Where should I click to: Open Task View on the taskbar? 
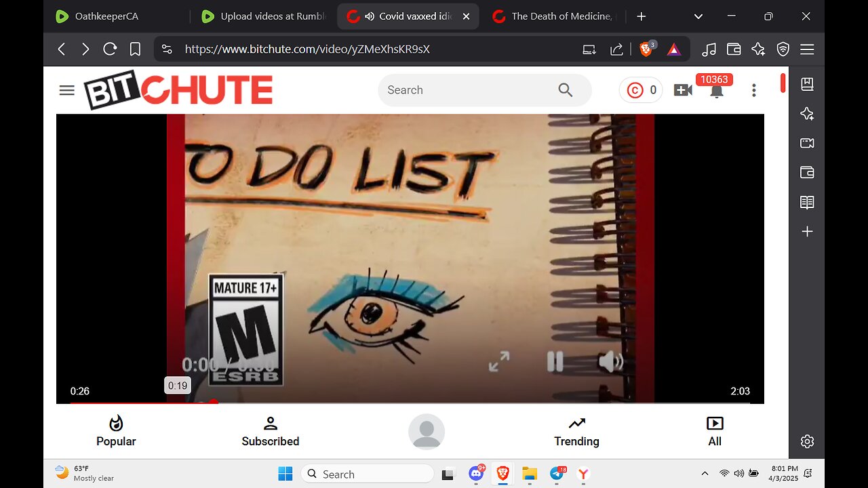point(448,474)
